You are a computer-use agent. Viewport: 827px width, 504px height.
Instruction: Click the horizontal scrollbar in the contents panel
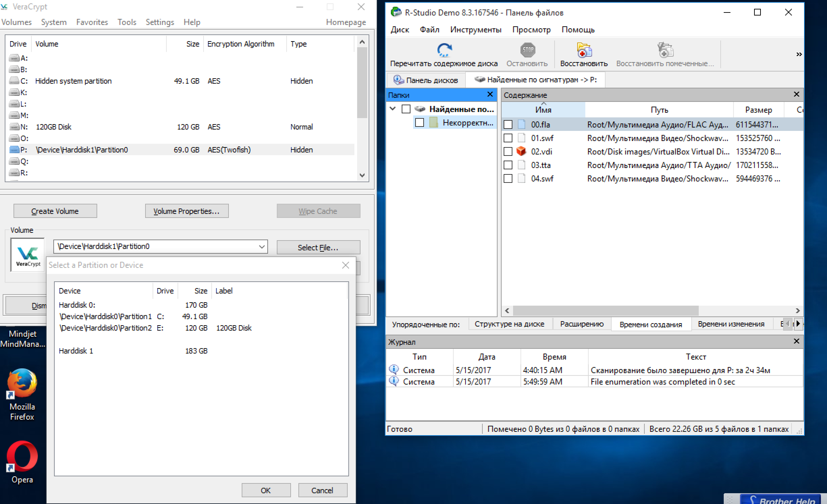click(606, 310)
